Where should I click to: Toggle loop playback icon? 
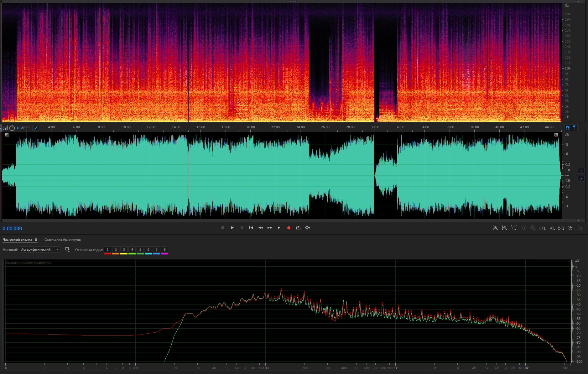298,228
